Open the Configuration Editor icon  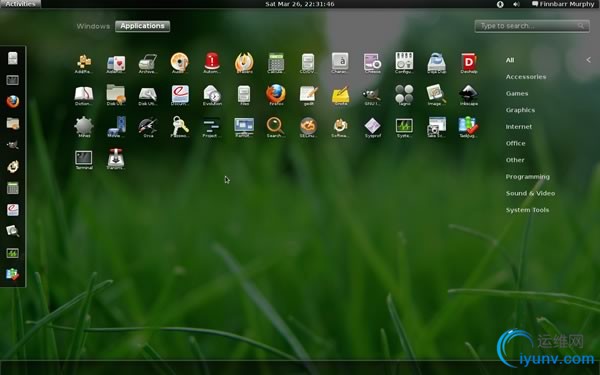tap(404, 62)
